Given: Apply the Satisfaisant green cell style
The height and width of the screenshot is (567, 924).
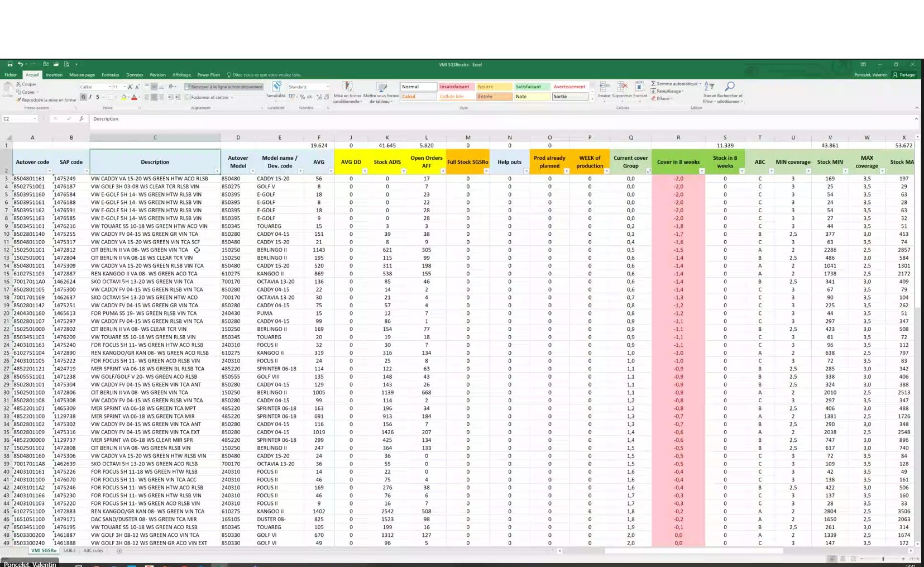Looking at the screenshot, I should click(x=532, y=87).
